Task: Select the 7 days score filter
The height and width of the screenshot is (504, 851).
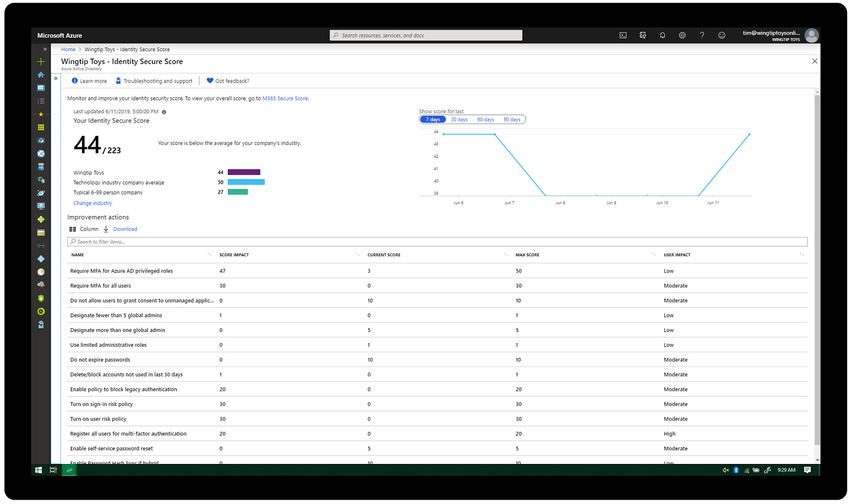Action: (433, 119)
